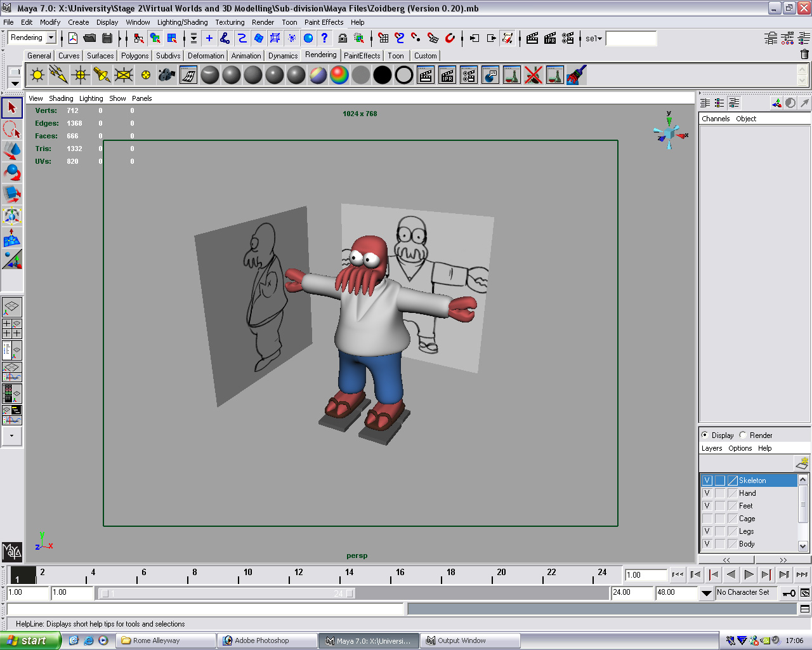The height and width of the screenshot is (650, 812).
Task: Click the crossed-out red paint shelf icon
Action: click(x=534, y=75)
